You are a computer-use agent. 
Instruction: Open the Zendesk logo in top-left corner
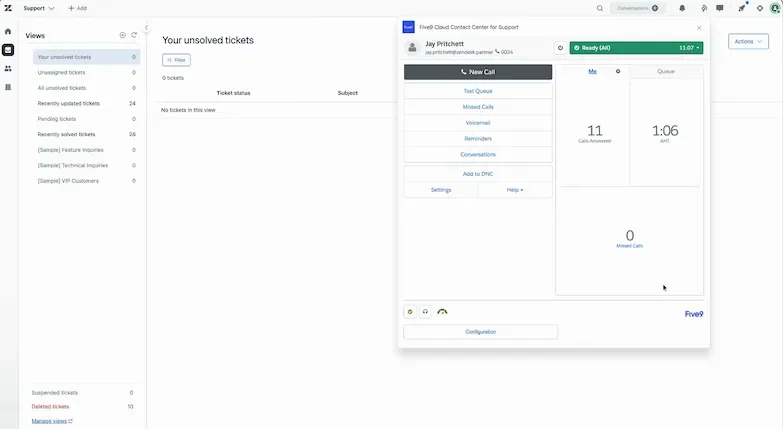[x=8, y=8]
